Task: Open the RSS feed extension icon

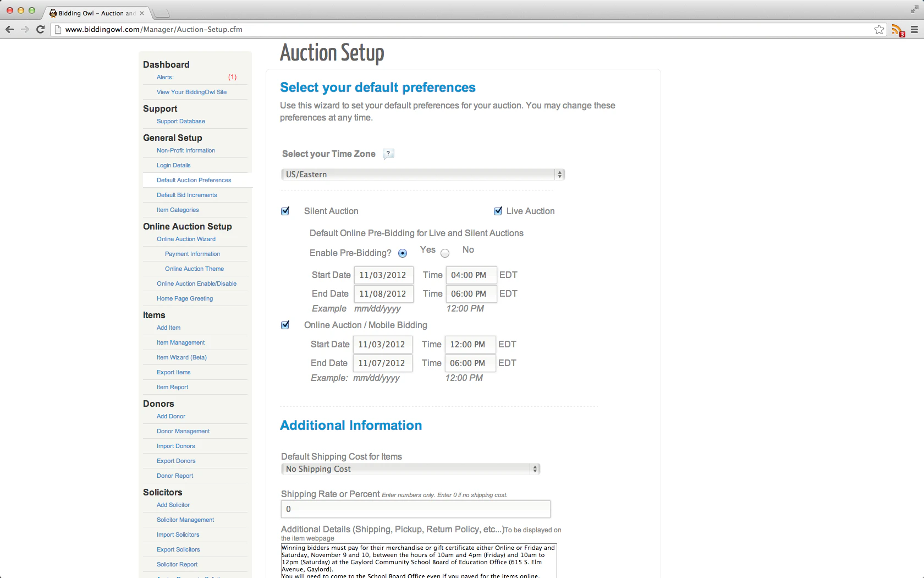Action: tap(898, 30)
